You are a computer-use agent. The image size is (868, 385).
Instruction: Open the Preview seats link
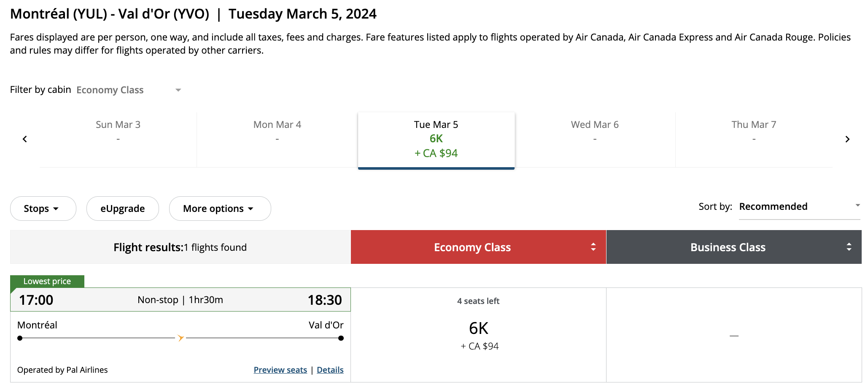click(x=280, y=370)
